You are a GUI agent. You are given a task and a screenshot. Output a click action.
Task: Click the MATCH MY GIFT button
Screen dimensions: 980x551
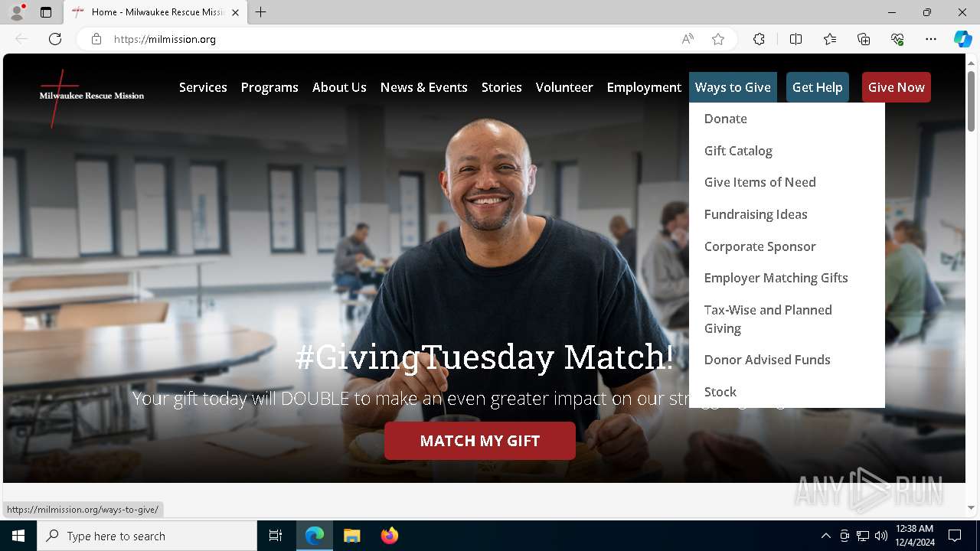(x=480, y=441)
